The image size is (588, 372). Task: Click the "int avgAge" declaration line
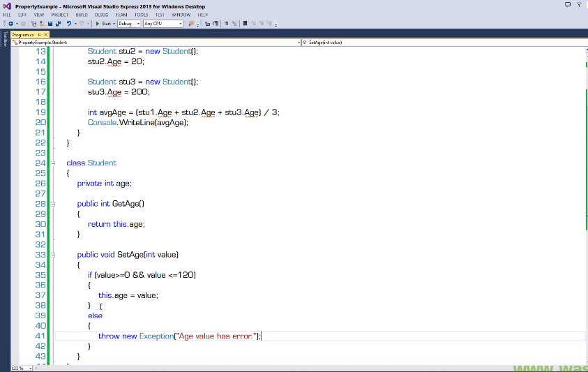183,112
